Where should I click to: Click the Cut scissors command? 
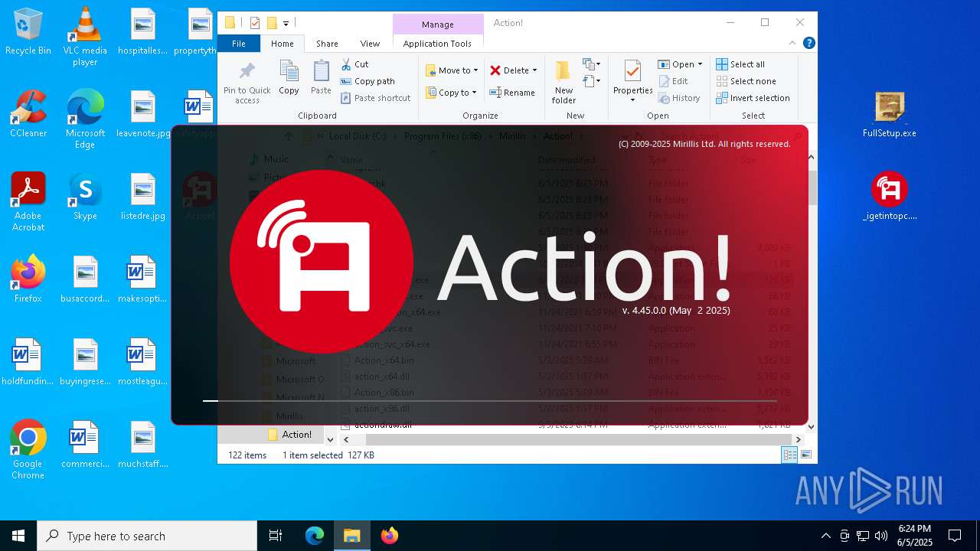[354, 64]
